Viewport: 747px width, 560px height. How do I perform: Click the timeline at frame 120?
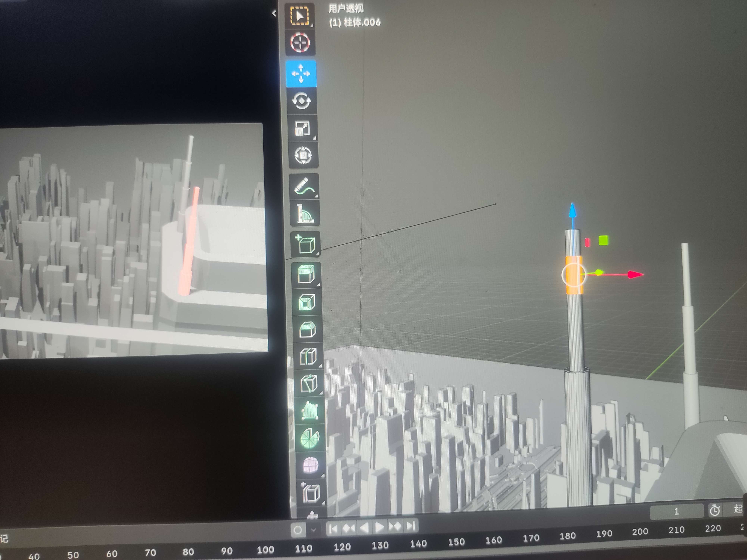[x=342, y=547]
